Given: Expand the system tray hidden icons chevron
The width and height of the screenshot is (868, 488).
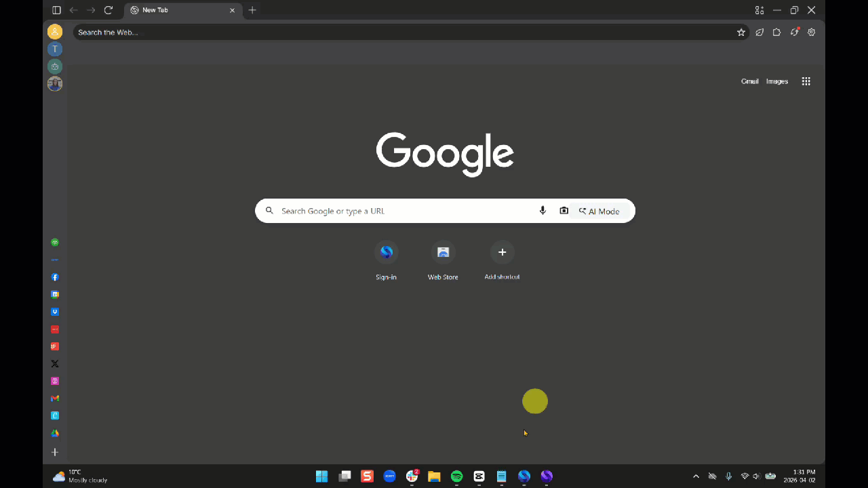Looking at the screenshot, I should tap(696, 476).
